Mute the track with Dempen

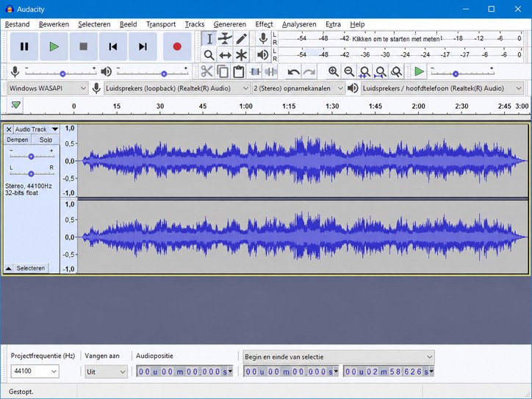[18, 140]
